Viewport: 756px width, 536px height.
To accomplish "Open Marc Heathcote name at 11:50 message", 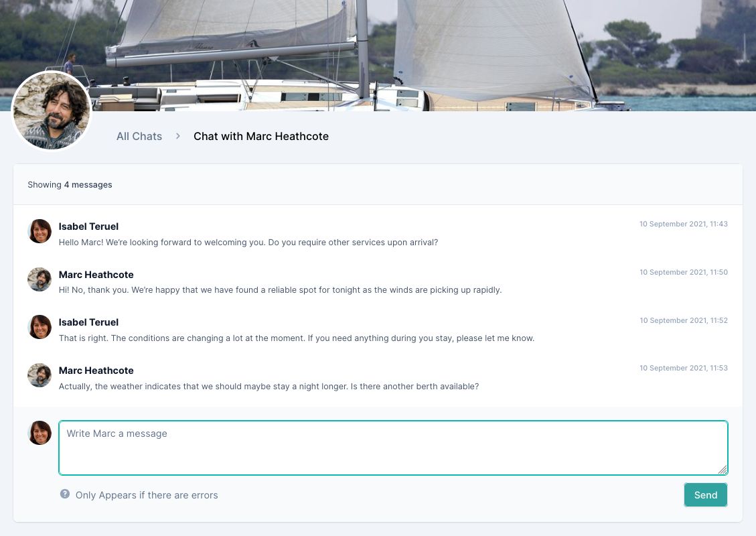I will (x=96, y=275).
